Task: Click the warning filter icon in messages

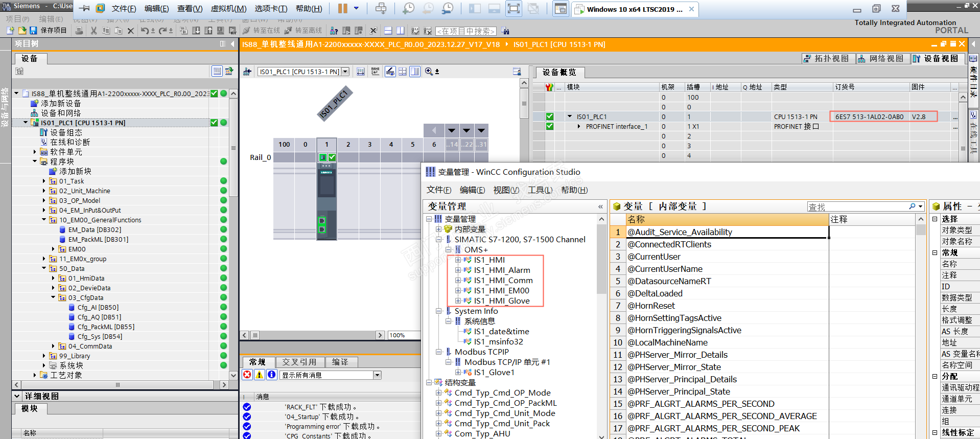Action: pos(260,375)
